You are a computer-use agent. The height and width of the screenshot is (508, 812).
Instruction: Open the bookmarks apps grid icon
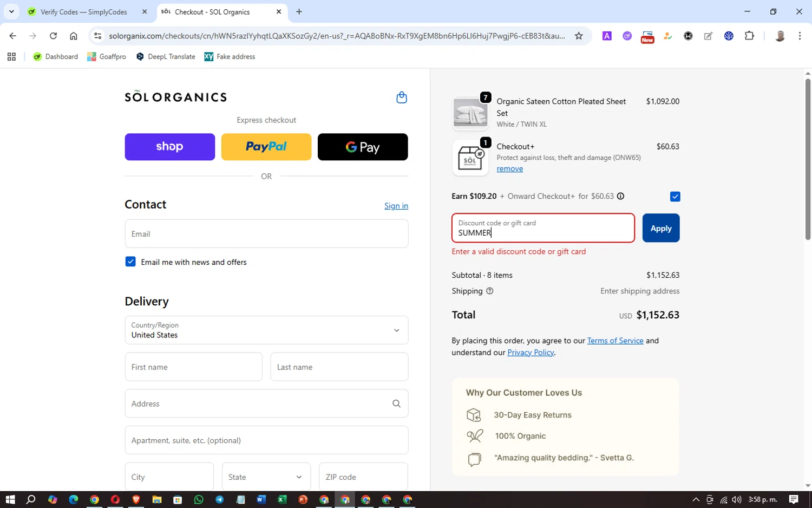pos(11,56)
